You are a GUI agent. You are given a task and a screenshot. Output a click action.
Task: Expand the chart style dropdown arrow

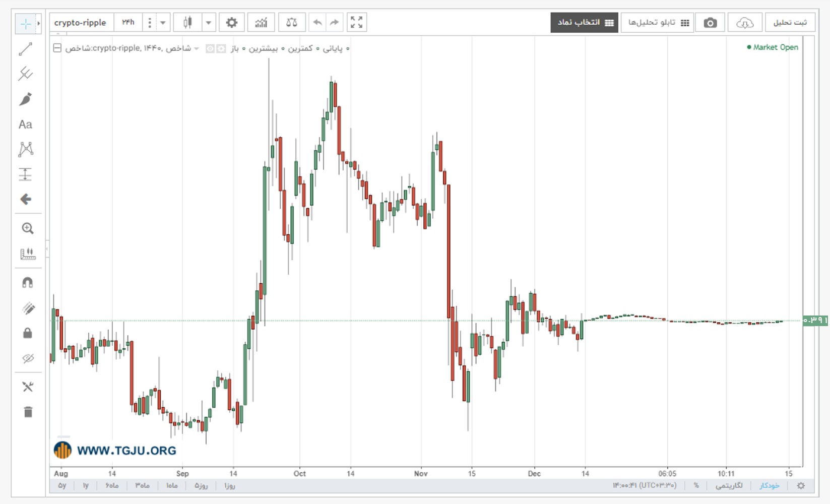coord(209,23)
